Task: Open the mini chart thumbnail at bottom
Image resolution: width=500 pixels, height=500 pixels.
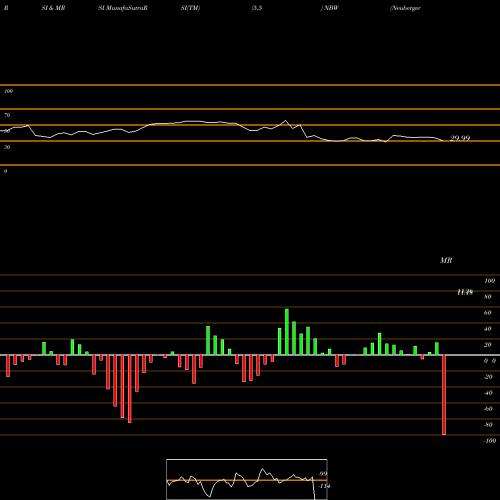Action: point(247,479)
